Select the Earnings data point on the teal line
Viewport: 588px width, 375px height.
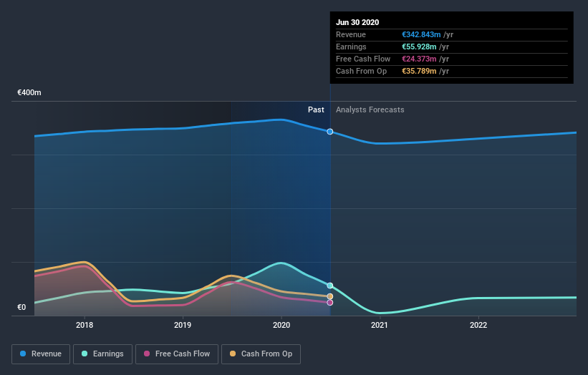pos(330,286)
